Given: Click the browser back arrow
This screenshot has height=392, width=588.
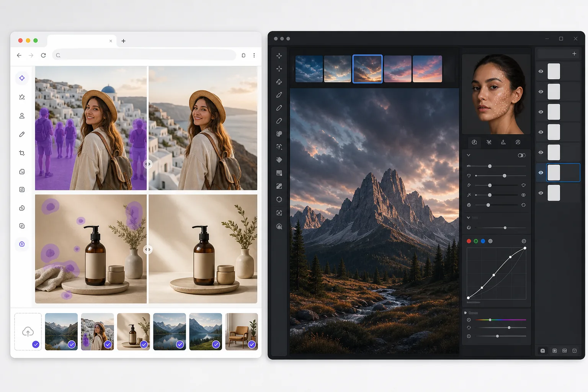Looking at the screenshot, I should (19, 55).
